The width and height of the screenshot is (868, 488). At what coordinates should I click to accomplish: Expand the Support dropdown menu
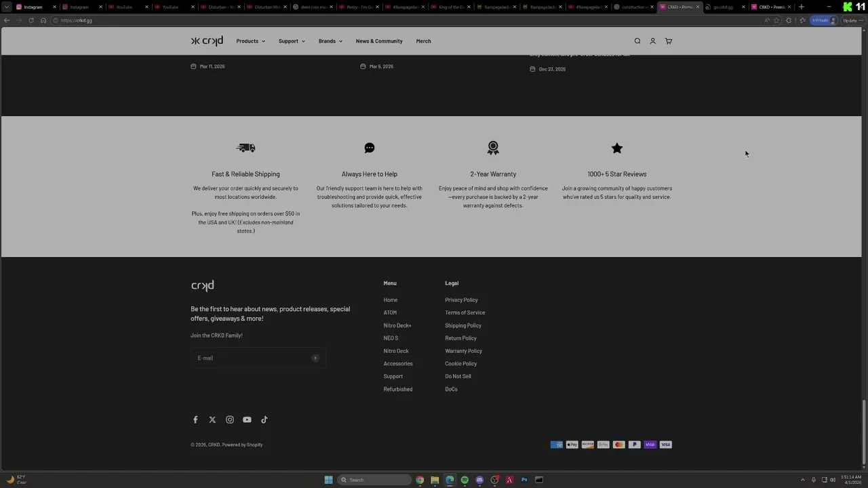(x=292, y=41)
